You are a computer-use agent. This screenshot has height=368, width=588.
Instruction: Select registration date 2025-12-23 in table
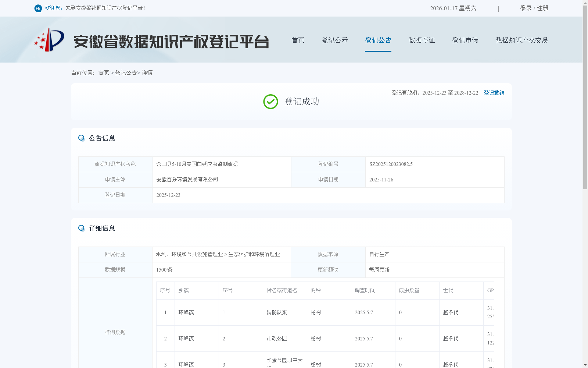tap(168, 195)
